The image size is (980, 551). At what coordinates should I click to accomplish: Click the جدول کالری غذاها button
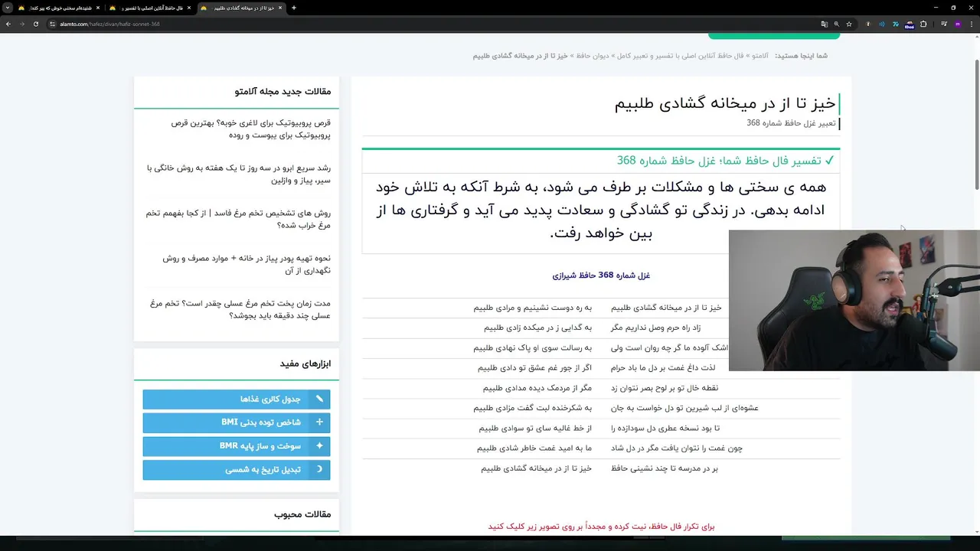(x=237, y=399)
